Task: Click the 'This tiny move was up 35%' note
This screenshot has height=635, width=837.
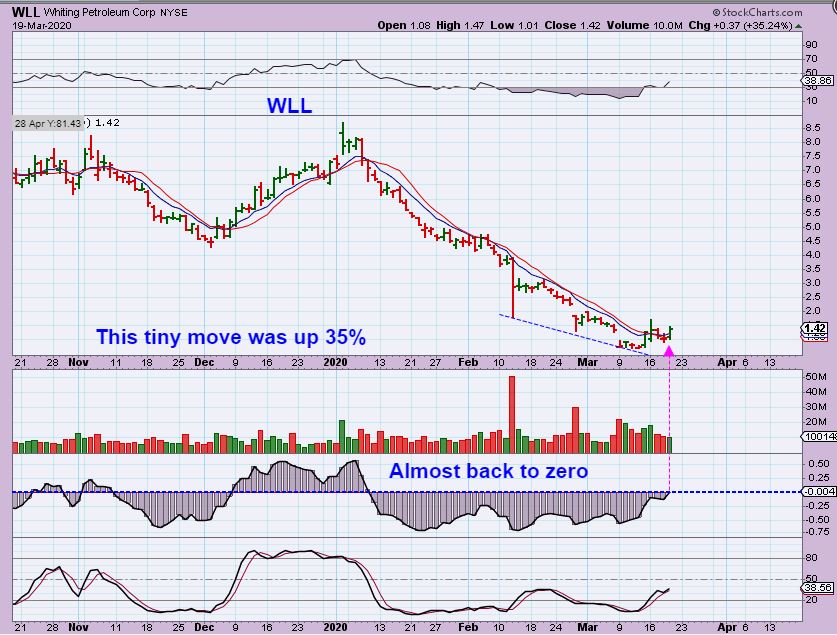Action: point(231,337)
